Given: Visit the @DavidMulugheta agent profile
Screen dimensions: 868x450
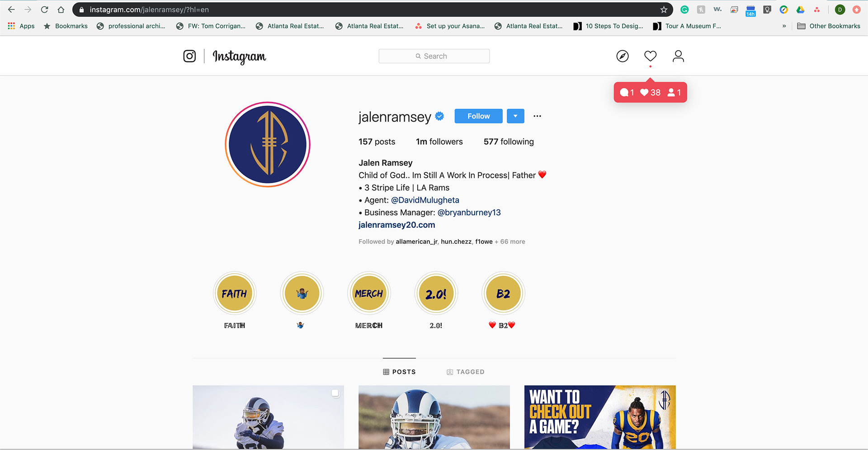Looking at the screenshot, I should coord(425,200).
